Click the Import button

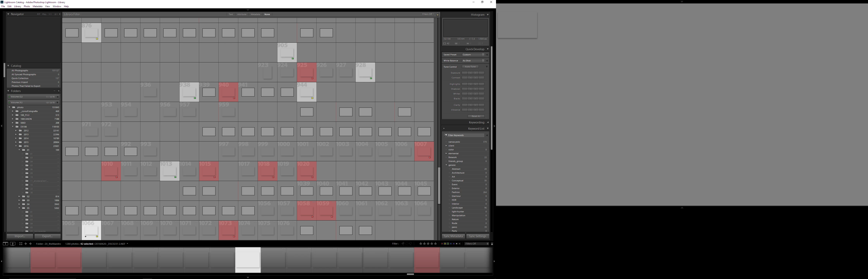[20, 236]
